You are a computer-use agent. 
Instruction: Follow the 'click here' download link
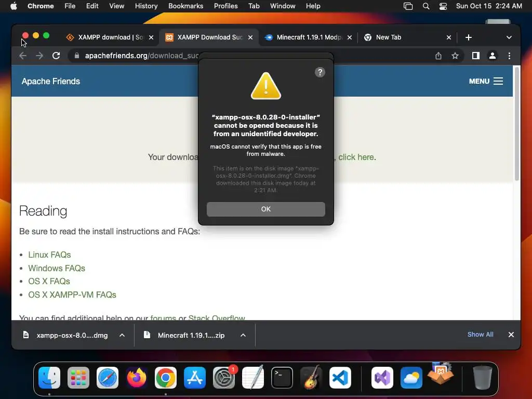(356, 157)
